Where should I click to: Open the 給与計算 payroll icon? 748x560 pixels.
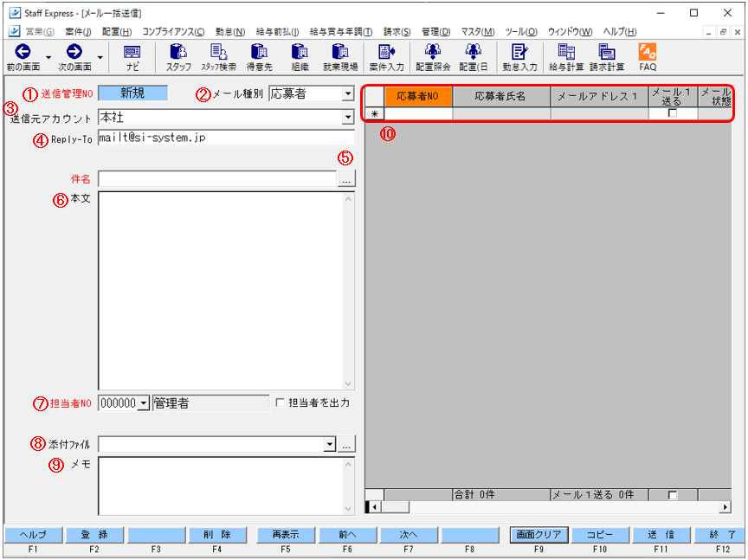[566, 52]
